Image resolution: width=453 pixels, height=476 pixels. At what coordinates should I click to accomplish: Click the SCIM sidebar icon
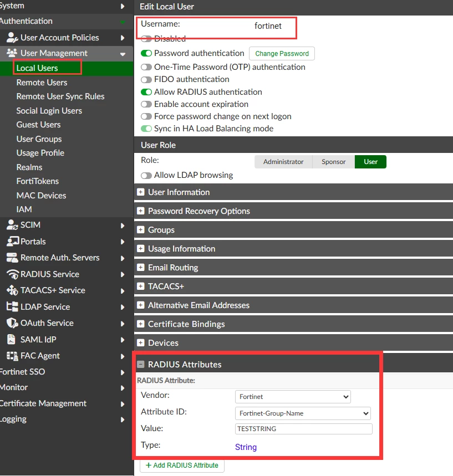click(x=12, y=224)
